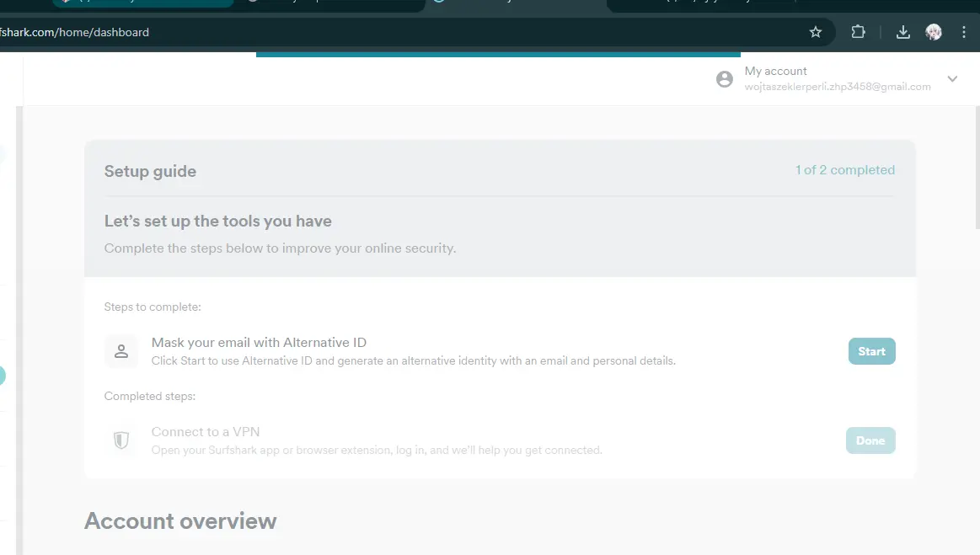Viewport: 980px width, 555px height.
Task: Start the Alternative ID setup step
Action: (x=871, y=351)
